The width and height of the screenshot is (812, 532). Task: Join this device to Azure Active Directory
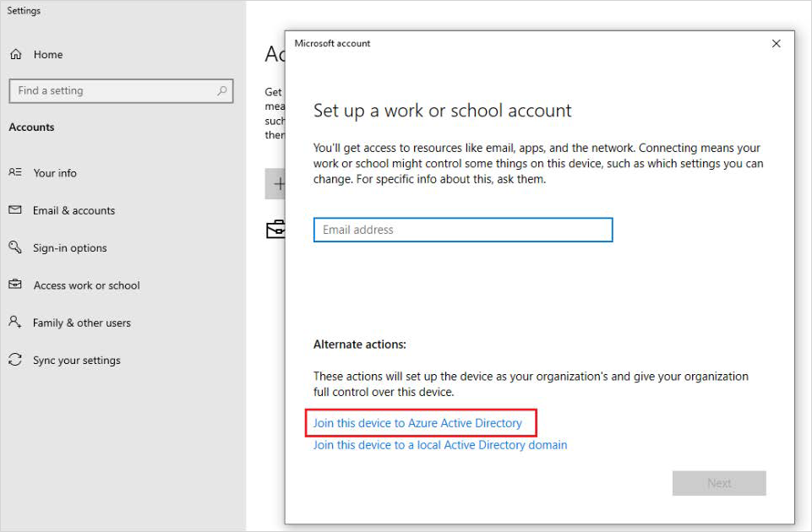click(x=417, y=423)
